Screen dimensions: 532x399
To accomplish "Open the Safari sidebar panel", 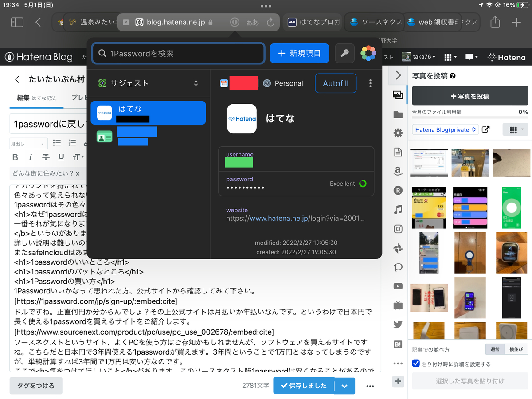I will [17, 22].
